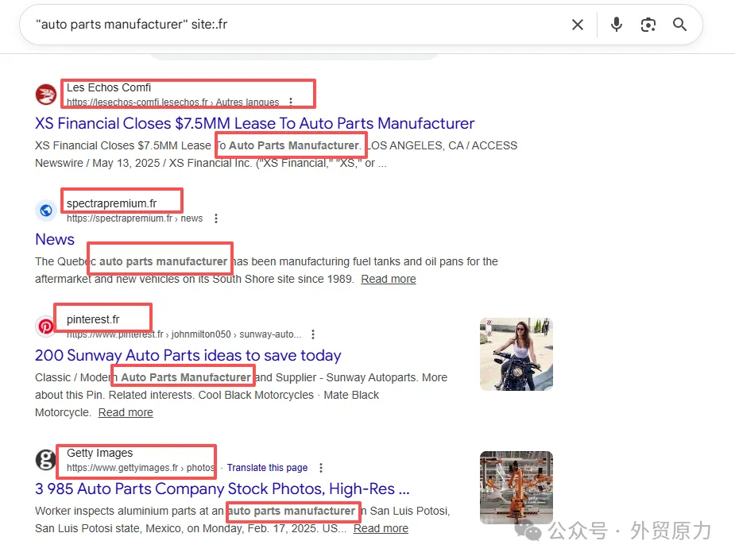Clear the search box text
This screenshot has height=560, width=735.
[x=578, y=25]
